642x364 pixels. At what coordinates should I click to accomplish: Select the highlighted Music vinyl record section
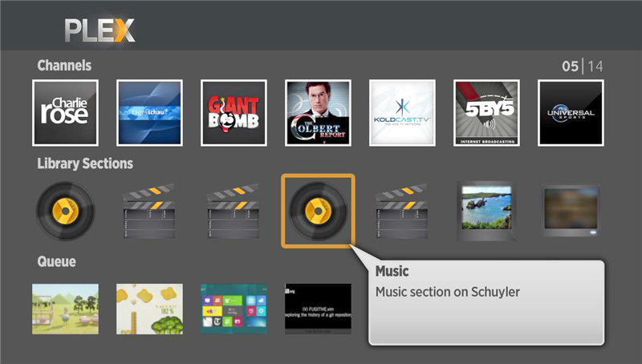318,211
